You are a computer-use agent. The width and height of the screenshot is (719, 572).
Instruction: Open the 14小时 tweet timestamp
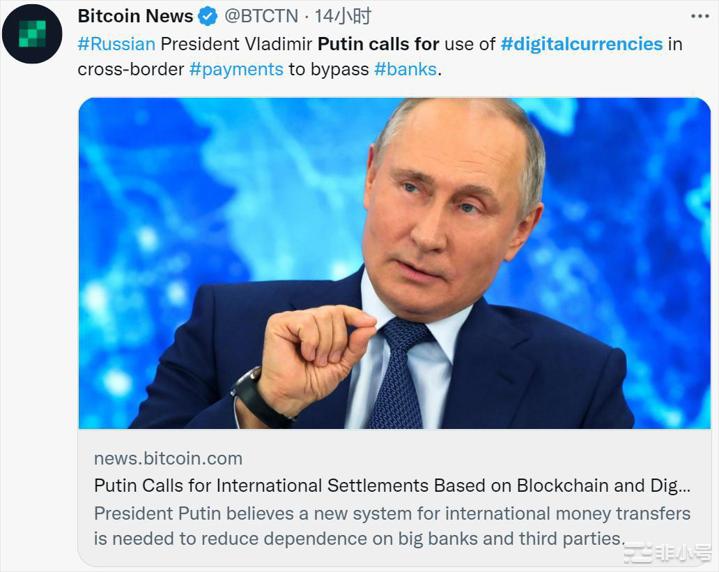click(343, 17)
